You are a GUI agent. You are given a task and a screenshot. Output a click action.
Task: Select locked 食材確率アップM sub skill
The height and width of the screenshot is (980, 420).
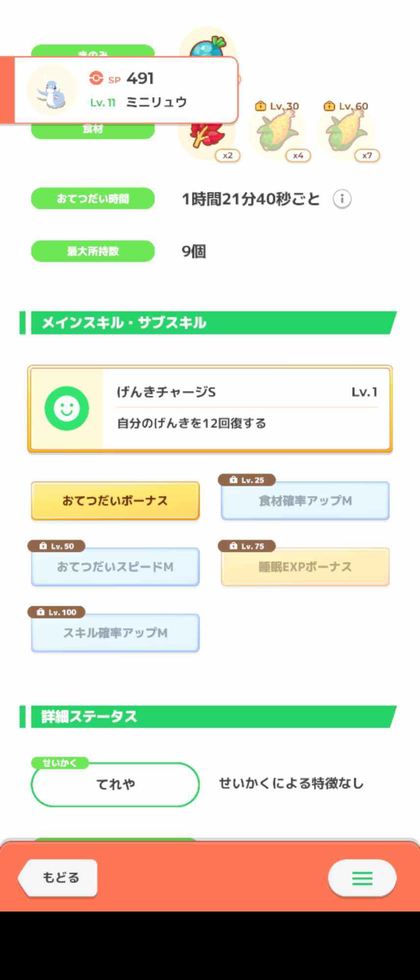(305, 501)
